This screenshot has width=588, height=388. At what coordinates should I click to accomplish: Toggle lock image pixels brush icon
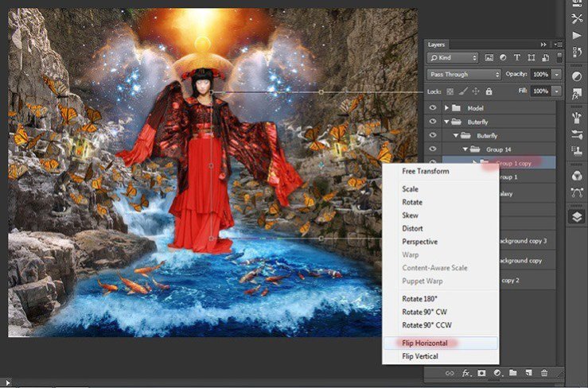tap(463, 91)
